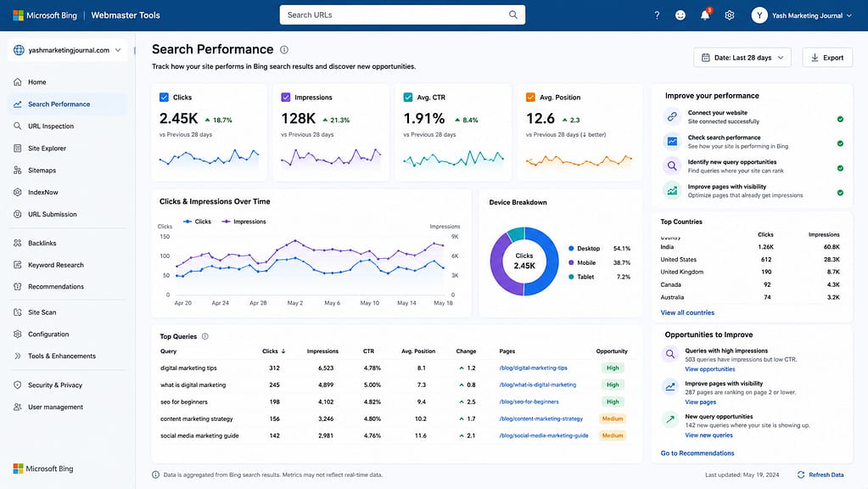Click the Connect your website link icon
Viewport: 868px width, 489px height.
pos(671,117)
